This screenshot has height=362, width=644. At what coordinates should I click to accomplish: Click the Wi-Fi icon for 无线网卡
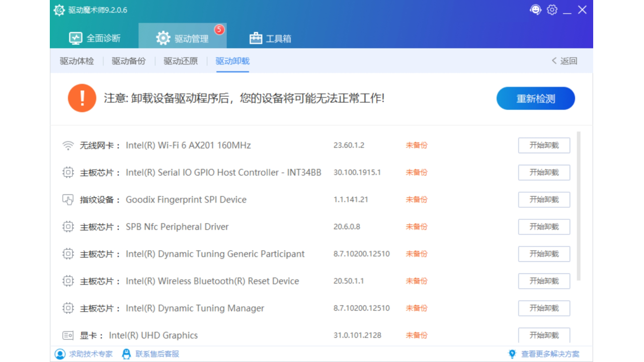68,145
